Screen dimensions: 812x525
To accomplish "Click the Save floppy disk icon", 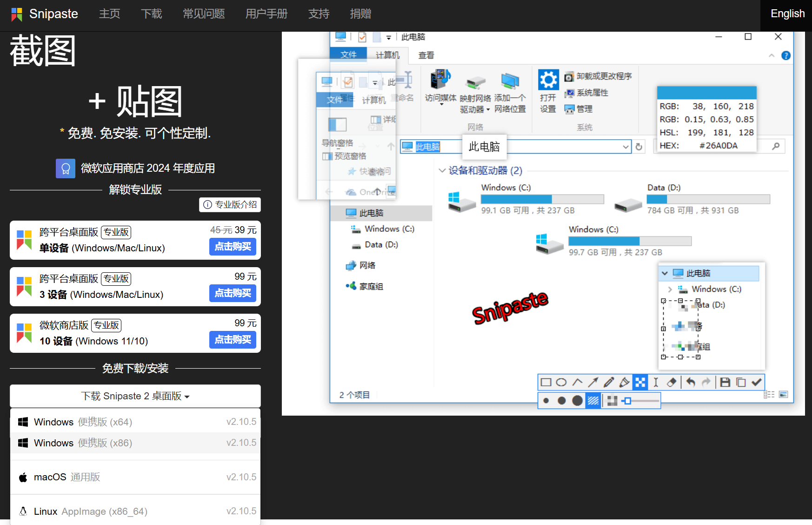I will coord(725,383).
